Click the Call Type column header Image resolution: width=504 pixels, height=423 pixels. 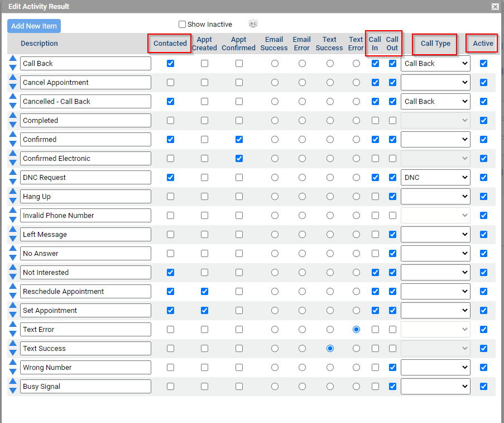[x=435, y=44]
